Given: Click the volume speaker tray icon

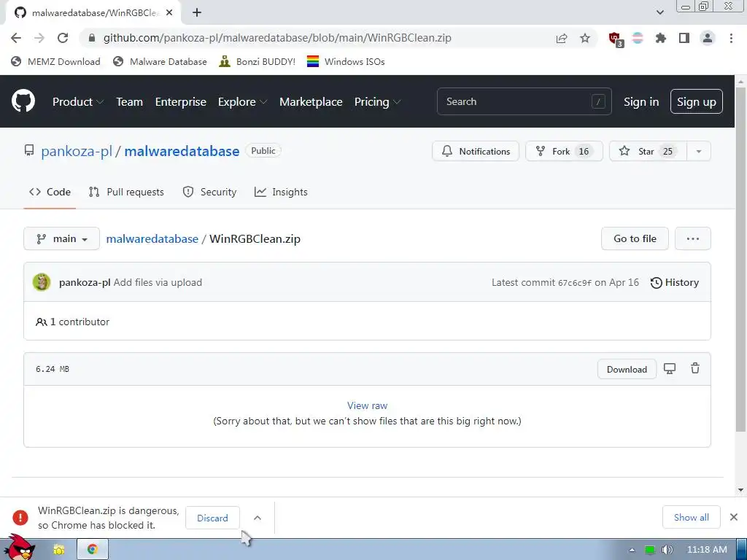Looking at the screenshot, I should pos(667,550).
